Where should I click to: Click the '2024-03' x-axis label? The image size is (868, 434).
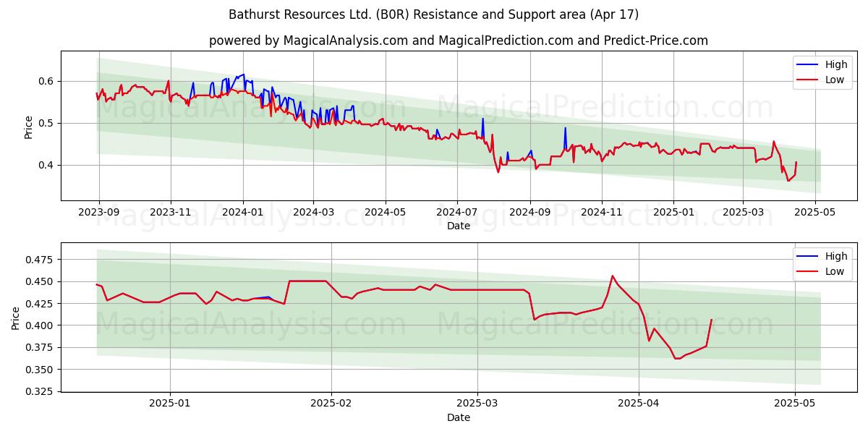click(x=313, y=212)
